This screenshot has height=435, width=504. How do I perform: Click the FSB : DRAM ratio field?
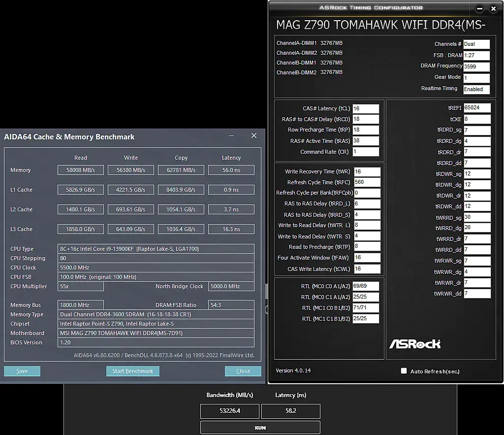(x=476, y=55)
